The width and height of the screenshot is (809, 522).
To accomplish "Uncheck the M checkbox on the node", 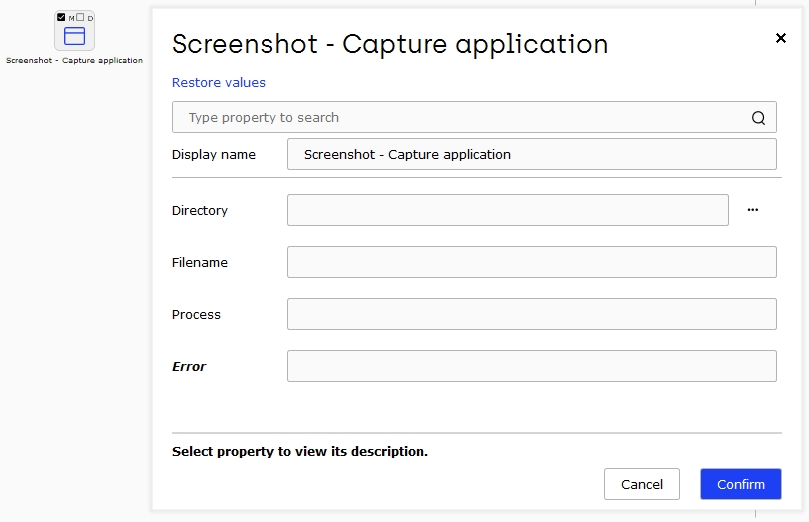I will coord(61,17).
